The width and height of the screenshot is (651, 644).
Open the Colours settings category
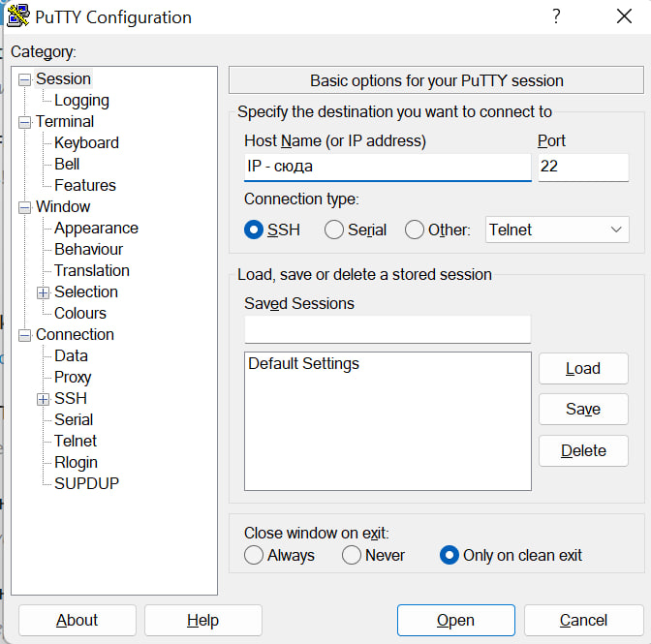(80, 314)
